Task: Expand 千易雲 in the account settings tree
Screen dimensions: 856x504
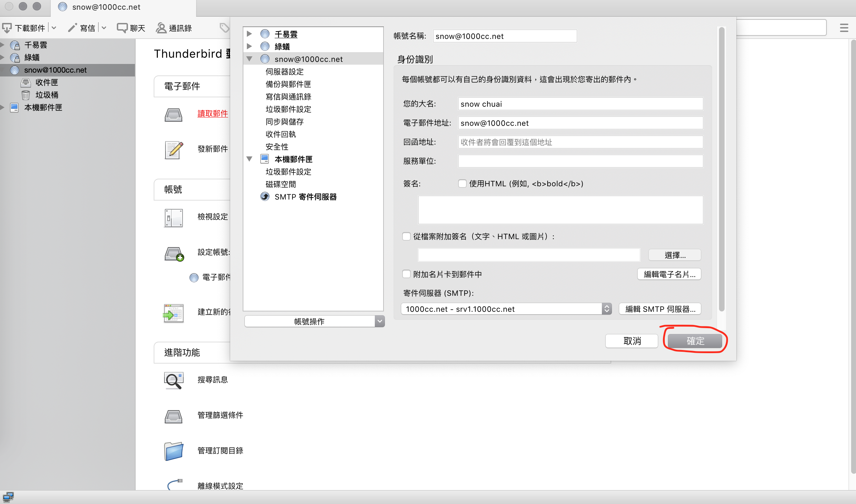Action: tap(249, 34)
